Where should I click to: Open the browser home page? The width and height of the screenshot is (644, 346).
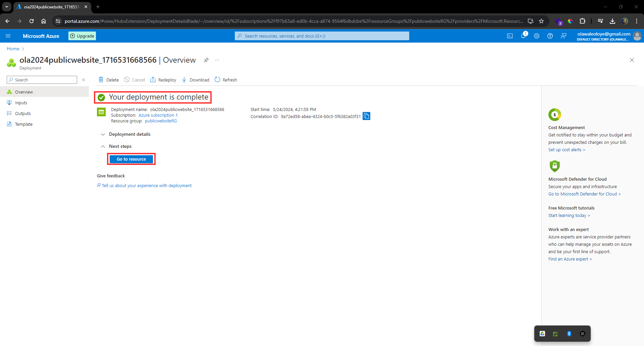(44, 21)
